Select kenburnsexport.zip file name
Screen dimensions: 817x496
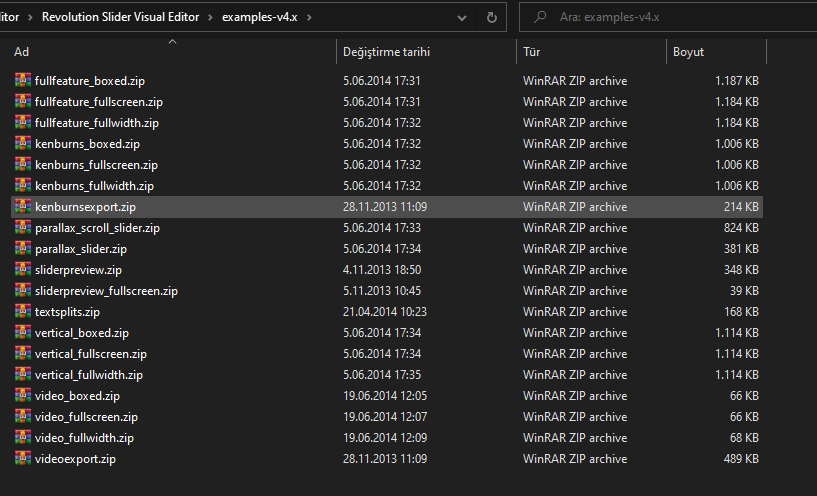tap(85, 207)
